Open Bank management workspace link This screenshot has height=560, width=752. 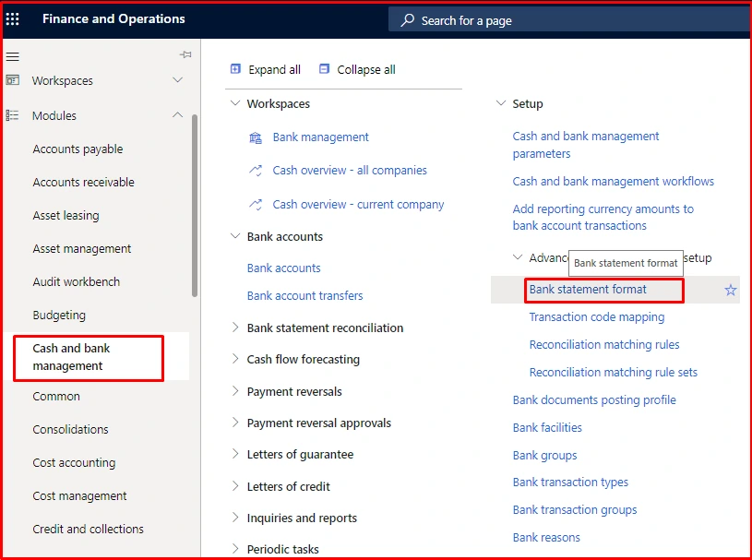320,137
